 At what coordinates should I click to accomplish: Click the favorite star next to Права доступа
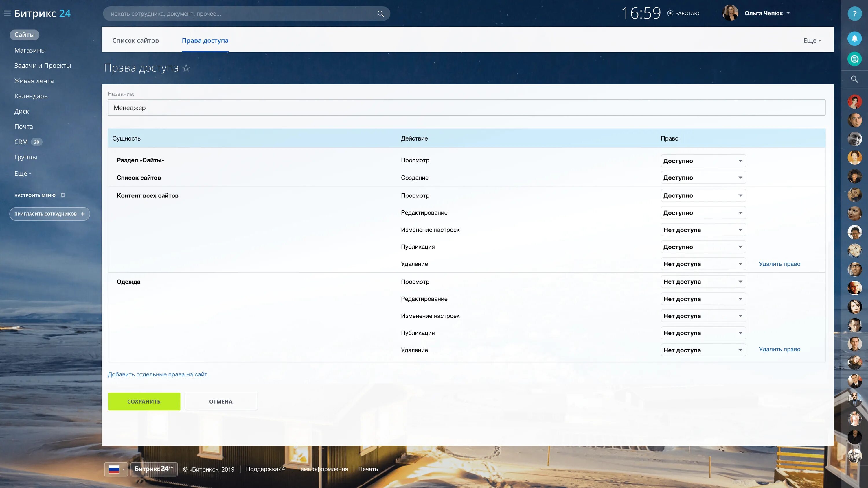pyautogui.click(x=186, y=68)
